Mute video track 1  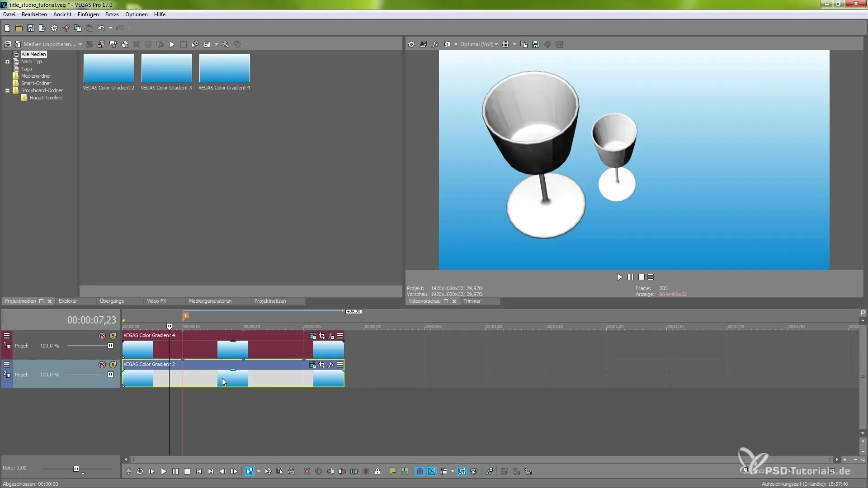point(102,336)
